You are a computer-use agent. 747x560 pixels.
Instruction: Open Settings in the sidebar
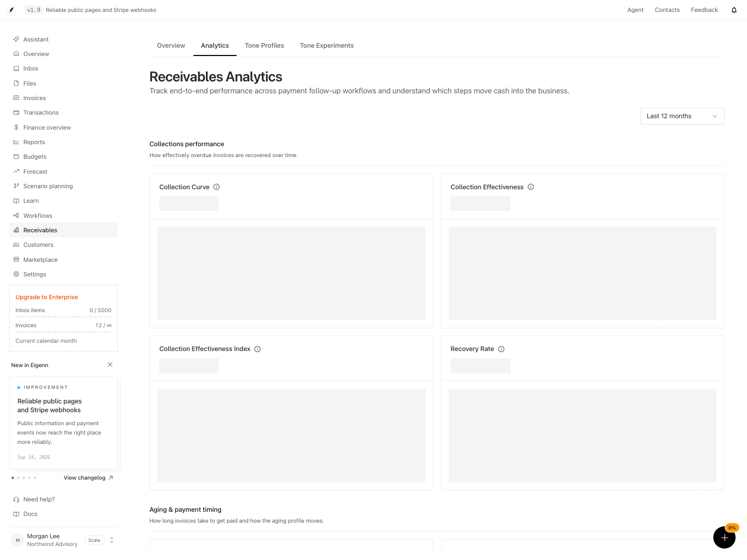pos(63,274)
